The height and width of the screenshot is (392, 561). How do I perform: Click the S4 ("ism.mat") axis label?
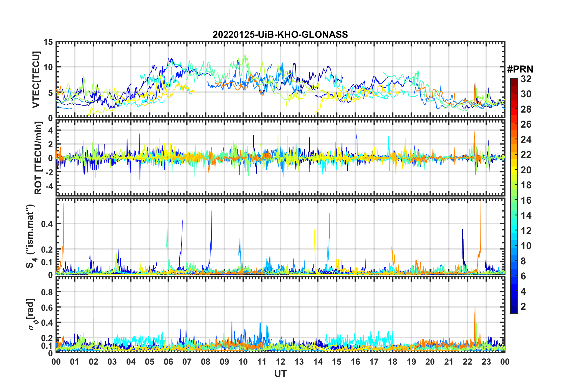(31, 236)
